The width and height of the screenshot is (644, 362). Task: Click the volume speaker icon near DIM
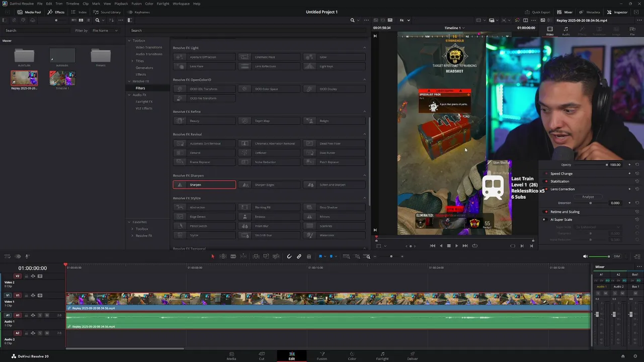pos(585,256)
